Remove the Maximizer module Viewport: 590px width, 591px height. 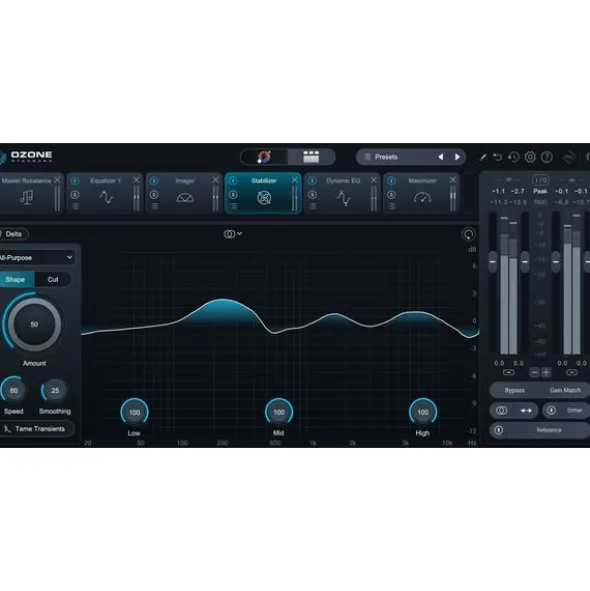[453, 180]
